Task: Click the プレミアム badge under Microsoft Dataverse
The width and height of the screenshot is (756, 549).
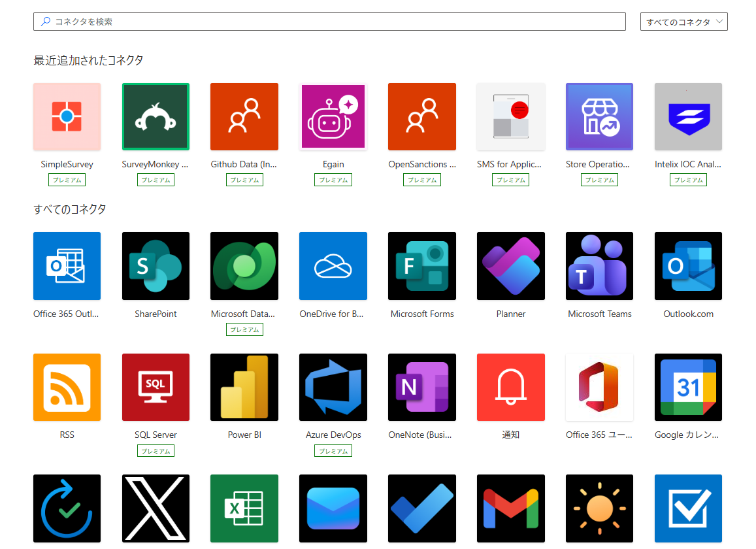Action: [x=244, y=329]
